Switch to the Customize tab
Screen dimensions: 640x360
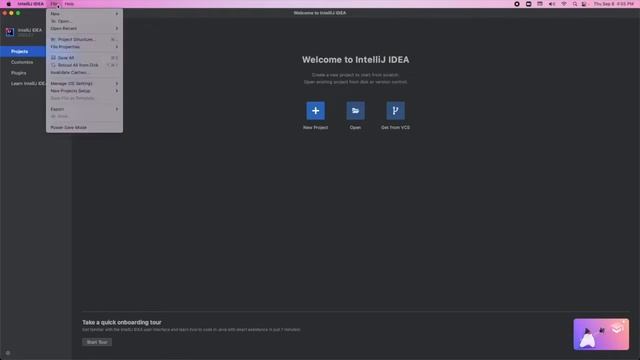[23, 62]
